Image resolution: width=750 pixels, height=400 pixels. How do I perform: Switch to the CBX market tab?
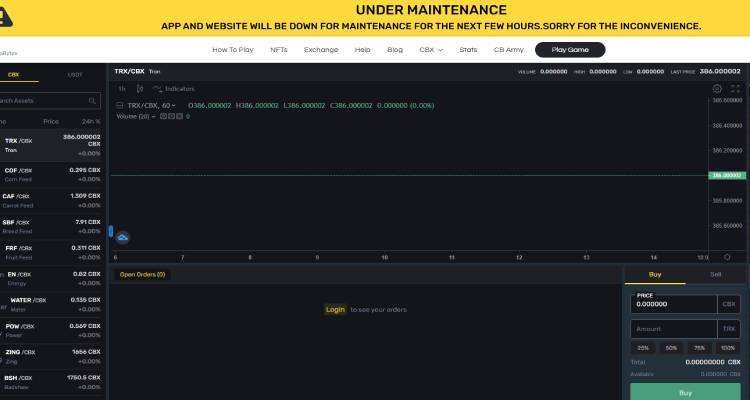(13, 75)
